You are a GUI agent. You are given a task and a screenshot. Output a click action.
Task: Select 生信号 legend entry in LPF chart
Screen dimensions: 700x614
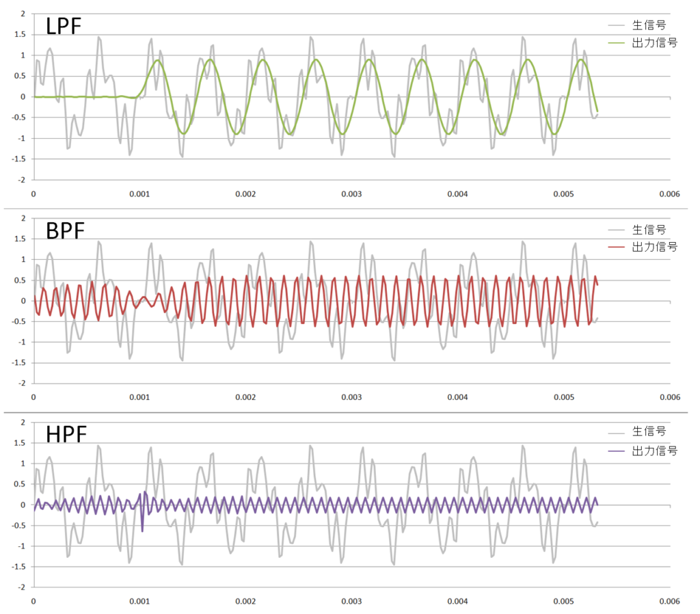(649, 25)
